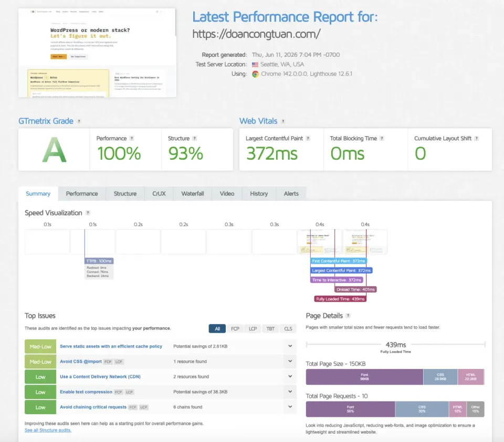Image resolution: width=504 pixels, height=442 pixels.
Task: Open the CrUX tab
Action: coord(159,193)
